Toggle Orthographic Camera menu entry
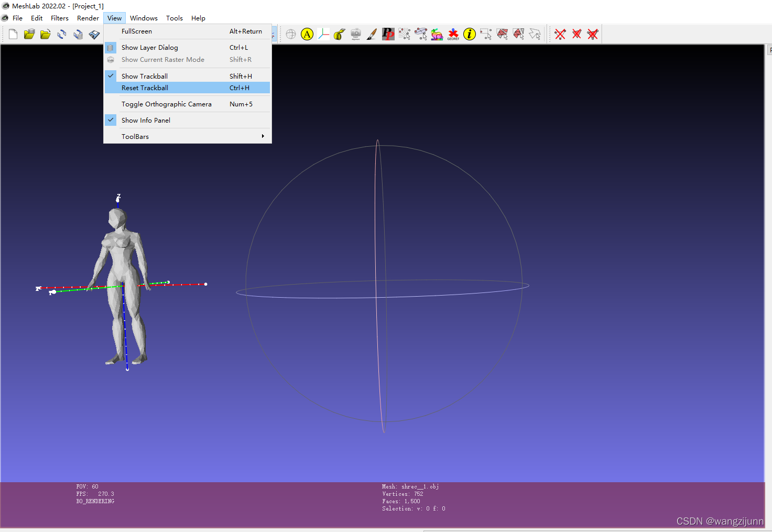 click(x=187, y=104)
